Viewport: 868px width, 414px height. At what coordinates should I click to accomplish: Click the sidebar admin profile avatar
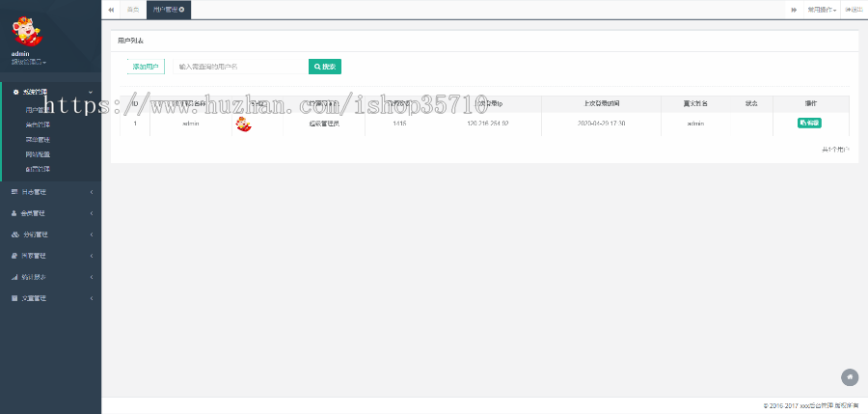click(27, 31)
